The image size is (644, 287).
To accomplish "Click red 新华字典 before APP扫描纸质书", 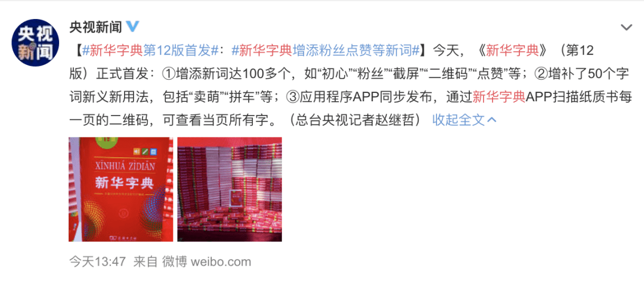I will 499,97.
